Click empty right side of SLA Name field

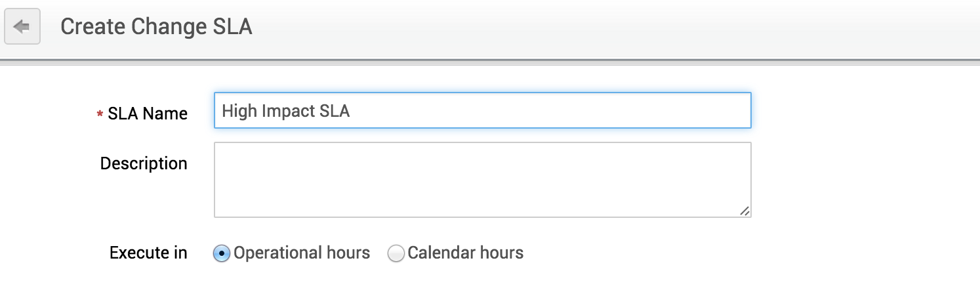590,110
